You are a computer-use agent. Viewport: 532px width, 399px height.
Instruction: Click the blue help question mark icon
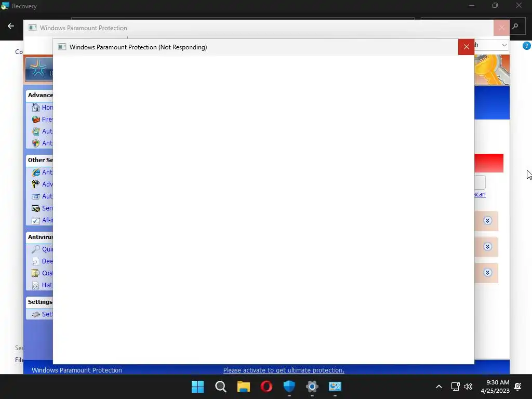(527, 46)
